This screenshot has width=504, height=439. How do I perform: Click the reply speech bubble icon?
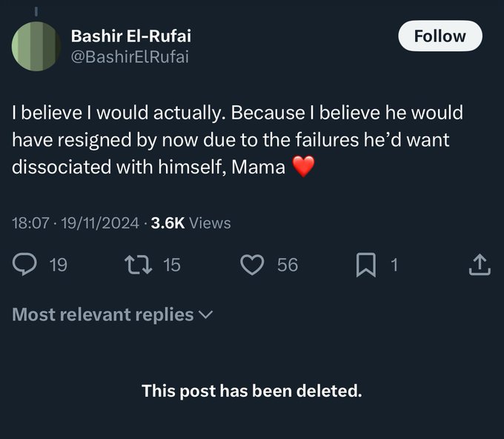(x=25, y=265)
